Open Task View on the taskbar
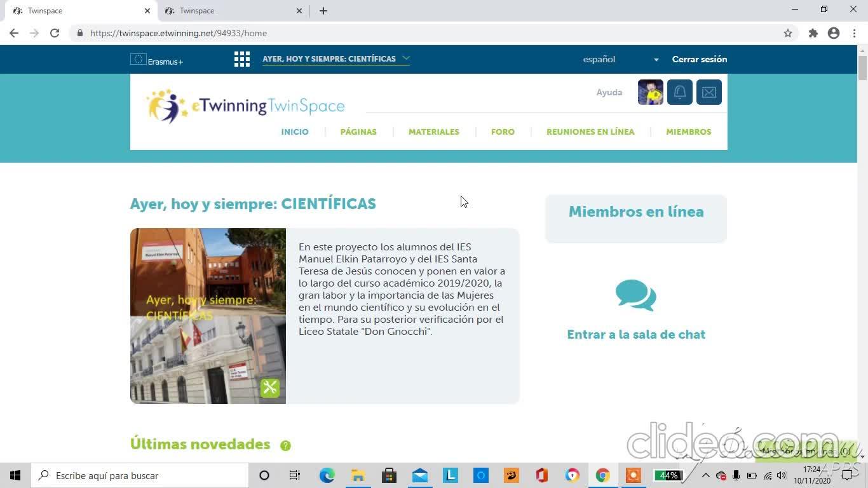 (295, 475)
